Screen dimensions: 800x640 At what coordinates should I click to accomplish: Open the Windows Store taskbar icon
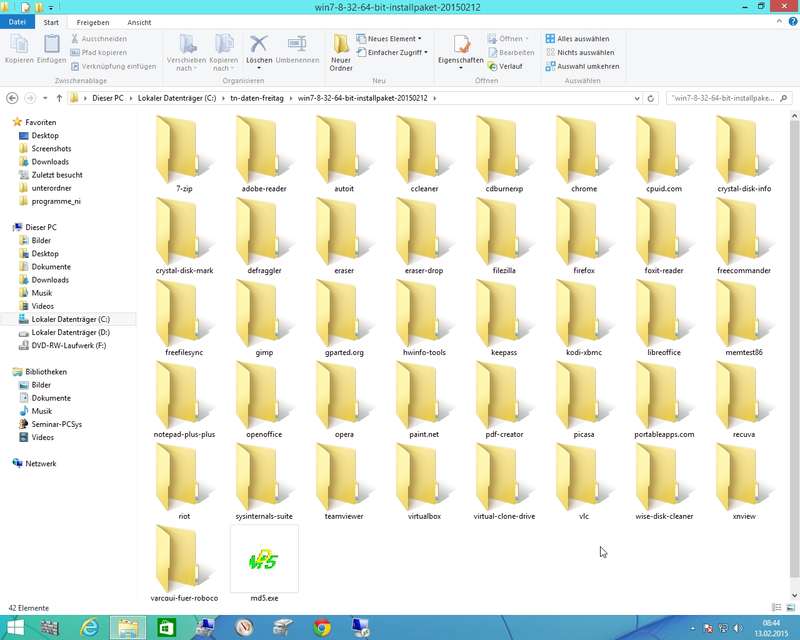166,628
